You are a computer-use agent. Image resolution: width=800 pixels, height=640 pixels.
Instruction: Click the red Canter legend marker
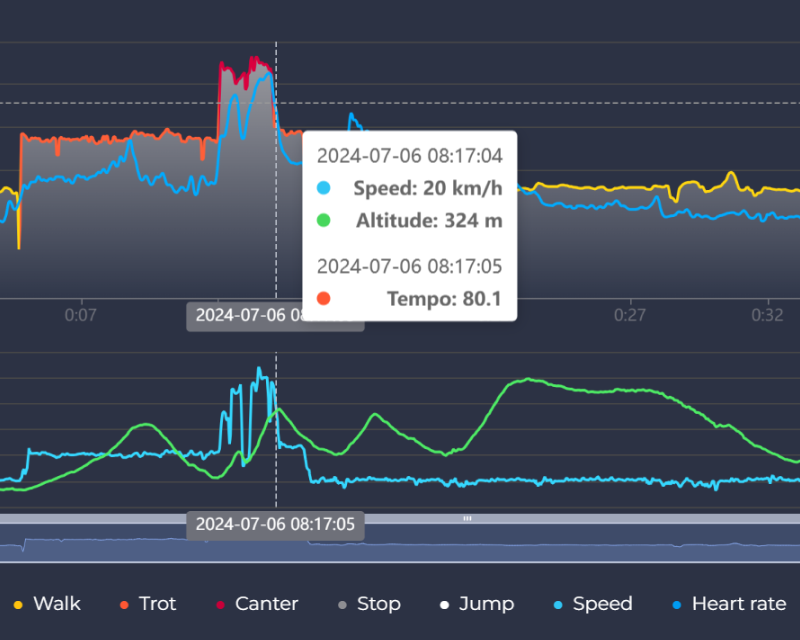pyautogui.click(x=220, y=604)
